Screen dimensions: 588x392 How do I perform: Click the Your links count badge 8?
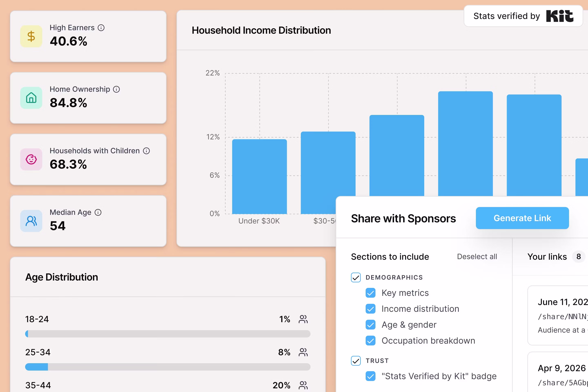(x=578, y=256)
